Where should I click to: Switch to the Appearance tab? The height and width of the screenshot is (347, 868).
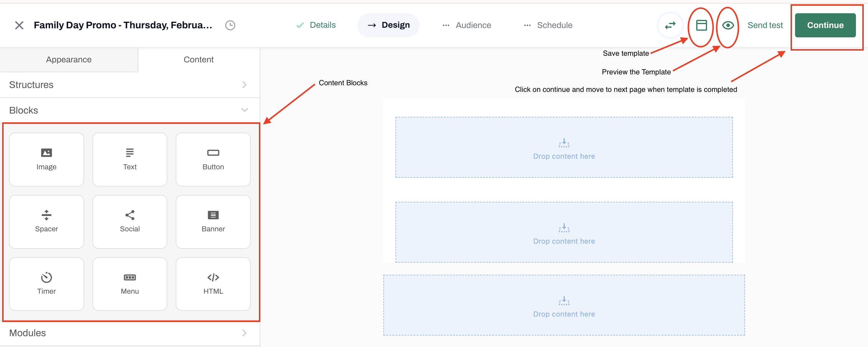69,60
